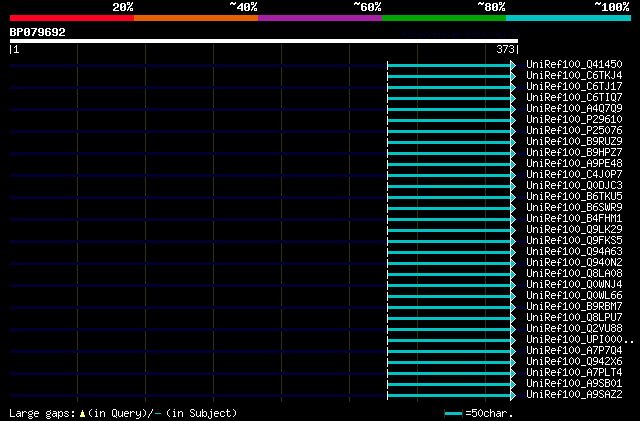
Task: Click the green ~80% identity legend segment
Action: click(x=444, y=18)
